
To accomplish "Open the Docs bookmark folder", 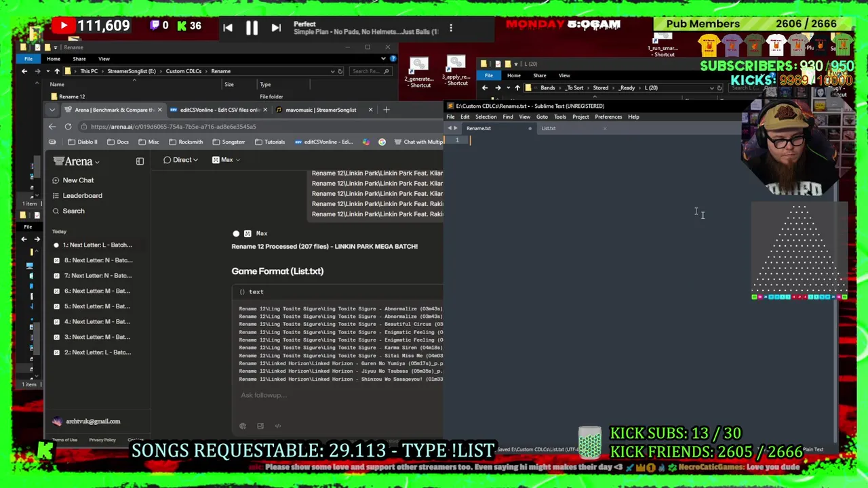I will (x=117, y=142).
